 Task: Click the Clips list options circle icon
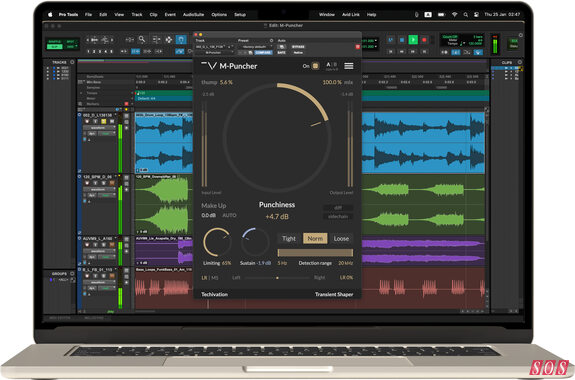pyautogui.click(x=519, y=62)
